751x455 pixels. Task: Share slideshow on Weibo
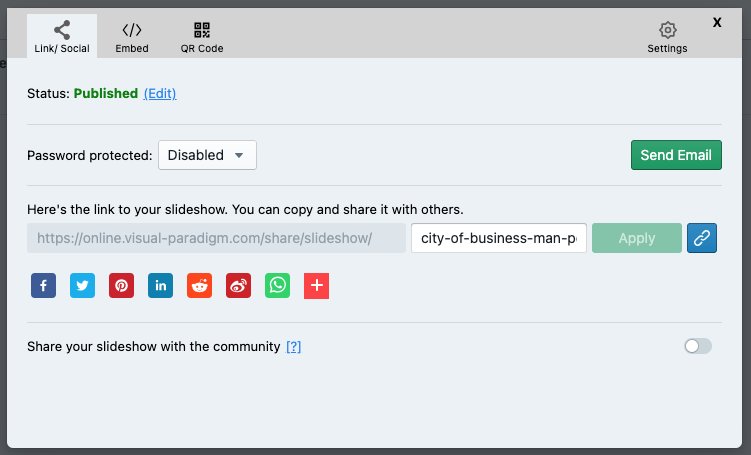[238, 286]
